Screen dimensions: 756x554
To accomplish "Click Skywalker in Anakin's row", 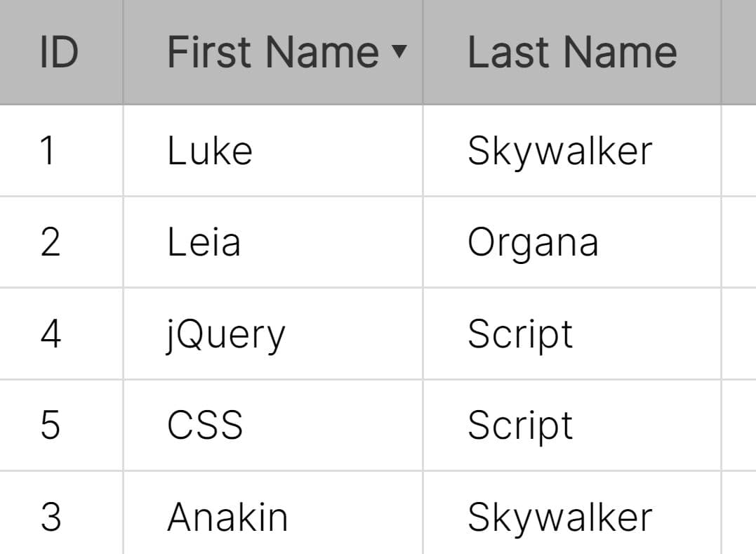I will coord(559,517).
